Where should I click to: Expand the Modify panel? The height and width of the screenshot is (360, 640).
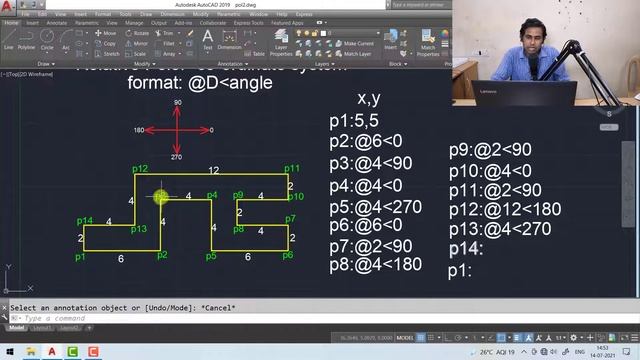coord(144,64)
